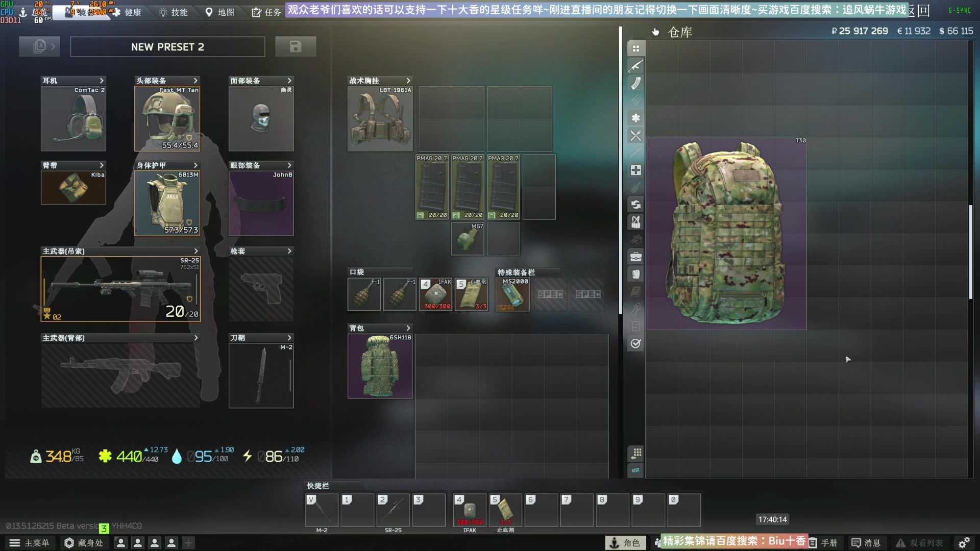980x551 pixels.
Task: Expand the 头部装备 slot arrow
Action: coord(195,81)
